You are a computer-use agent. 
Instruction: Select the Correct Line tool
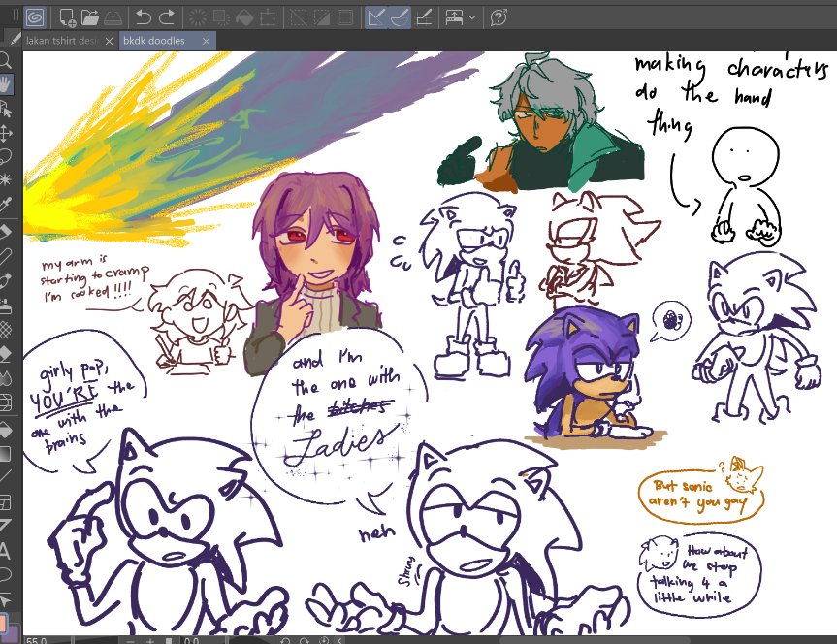click(x=6, y=600)
